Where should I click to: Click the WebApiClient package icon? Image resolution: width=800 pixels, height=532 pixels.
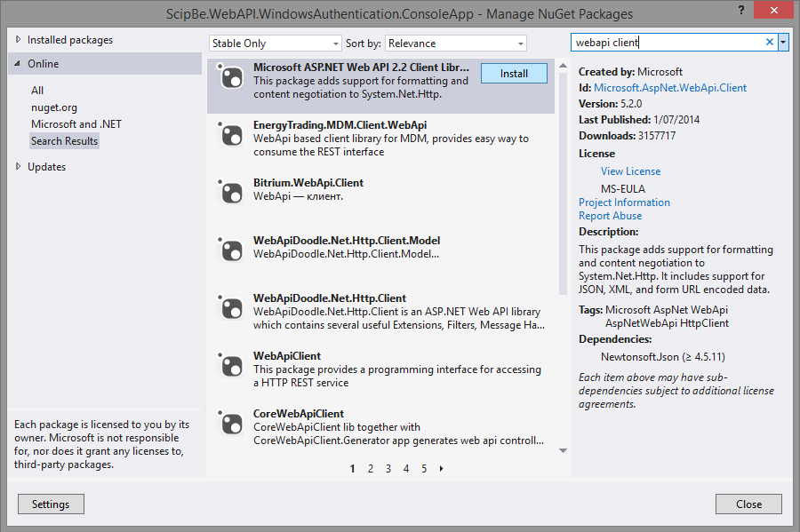pos(231,365)
